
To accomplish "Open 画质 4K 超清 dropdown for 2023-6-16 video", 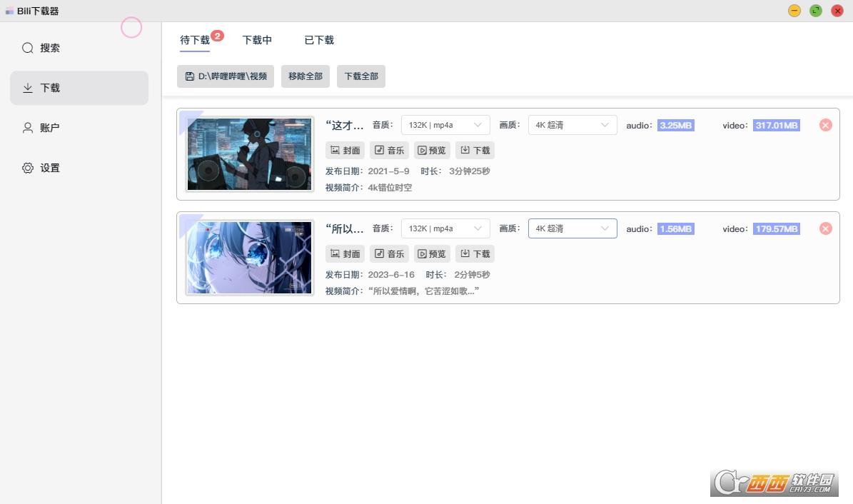I will tap(572, 228).
